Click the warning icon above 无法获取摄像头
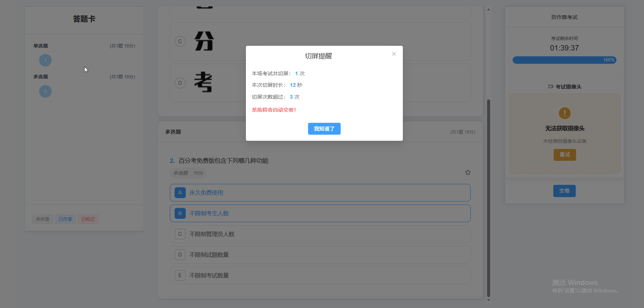The image size is (644, 308). pos(564,113)
